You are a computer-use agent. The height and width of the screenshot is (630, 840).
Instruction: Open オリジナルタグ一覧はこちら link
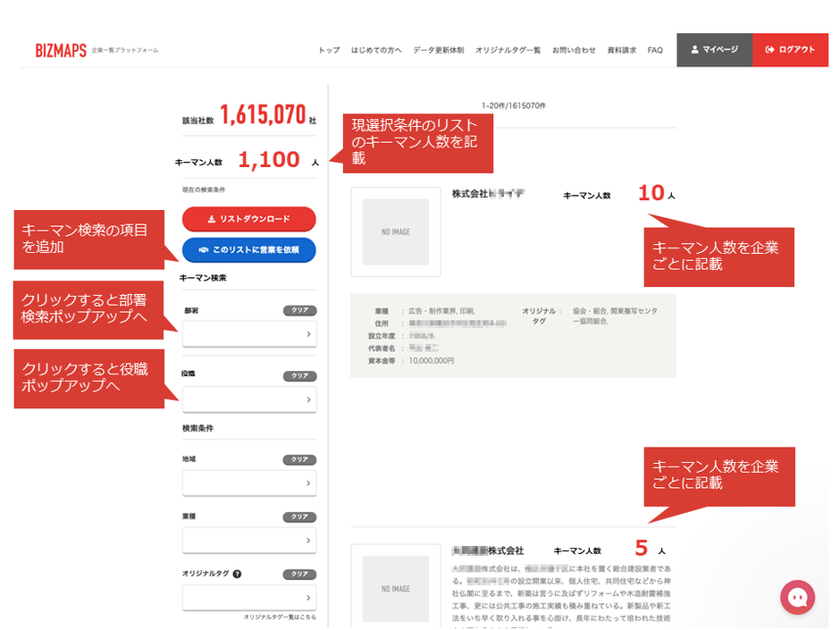(279, 617)
